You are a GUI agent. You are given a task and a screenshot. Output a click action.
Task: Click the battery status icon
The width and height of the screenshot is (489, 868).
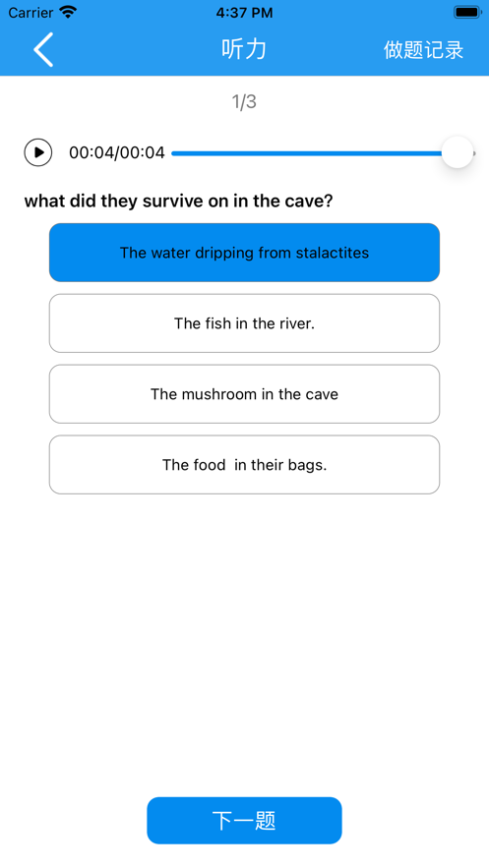pos(467,12)
